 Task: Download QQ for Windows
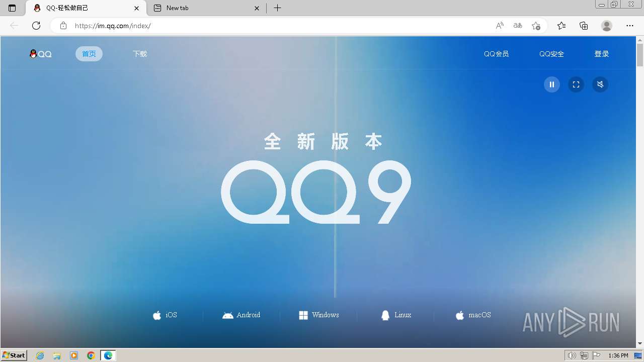coord(319,315)
